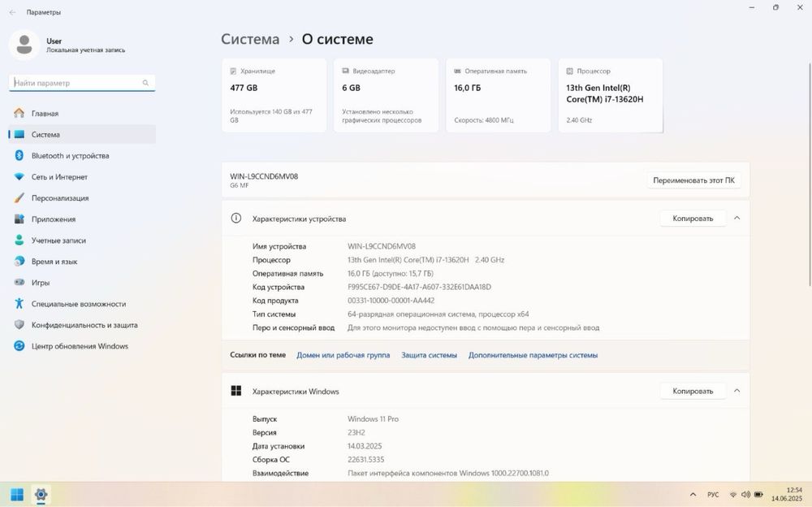Open Игры gamepad icon
Image resolution: width=812 pixels, height=507 pixels.
coord(19,283)
